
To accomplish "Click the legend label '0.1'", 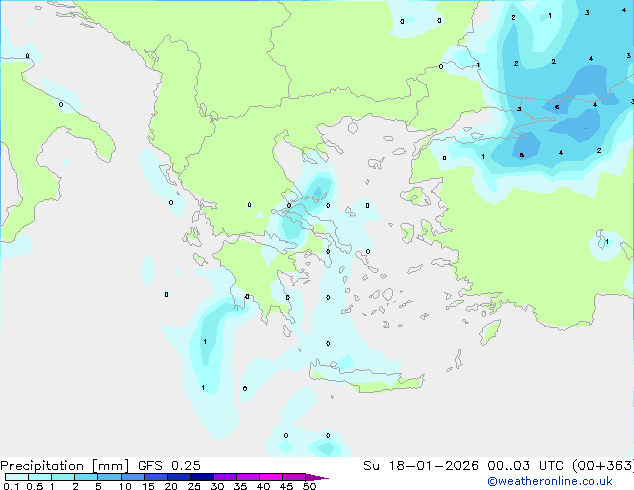I will 11,486.
